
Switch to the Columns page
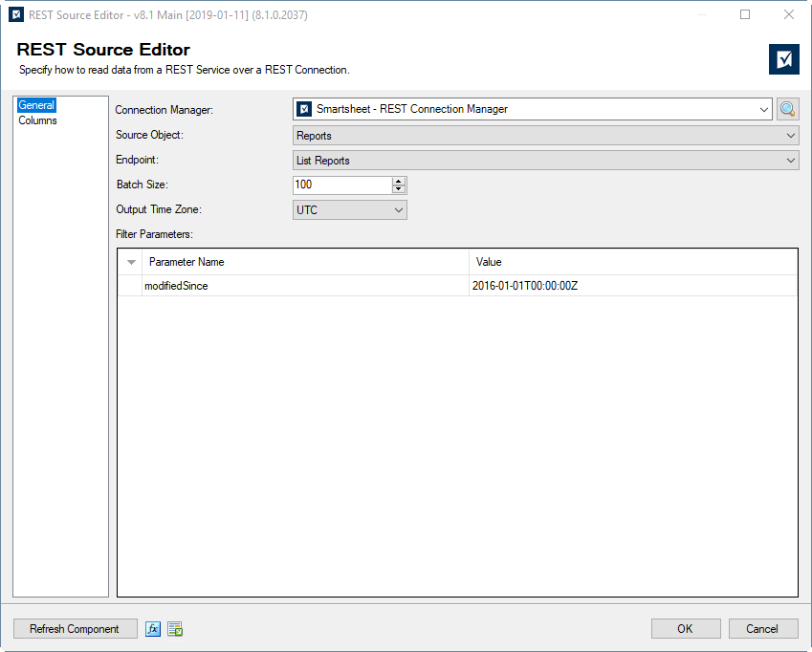[x=38, y=120]
